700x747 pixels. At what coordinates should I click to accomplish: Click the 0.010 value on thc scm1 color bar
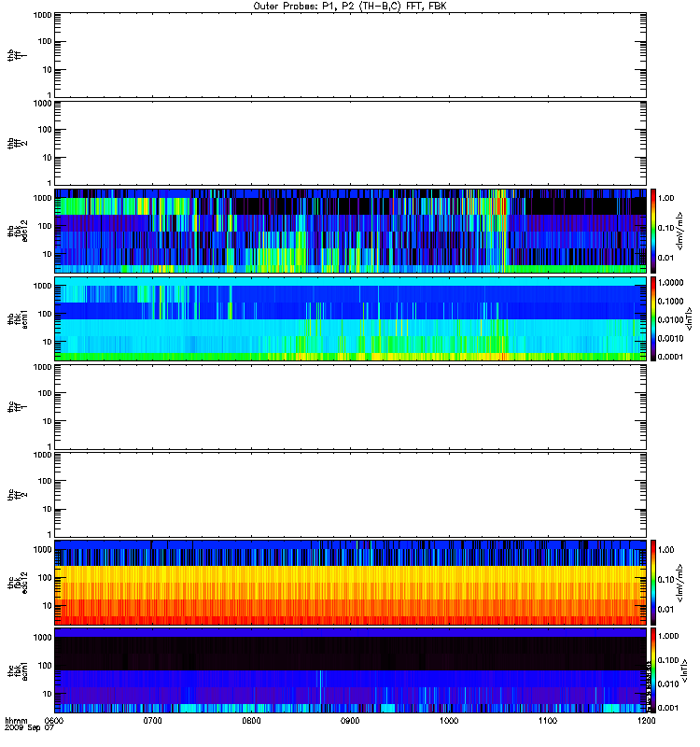coord(668,684)
